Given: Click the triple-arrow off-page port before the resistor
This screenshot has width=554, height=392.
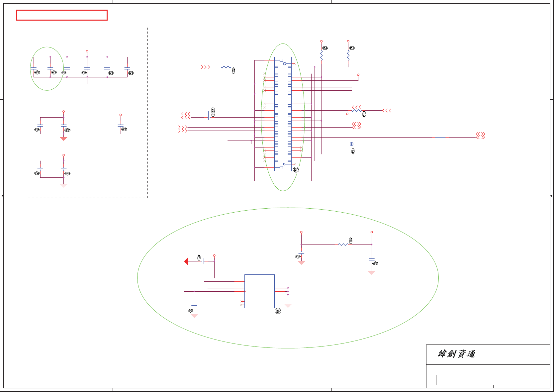Looking at the screenshot, I should tap(206, 67).
